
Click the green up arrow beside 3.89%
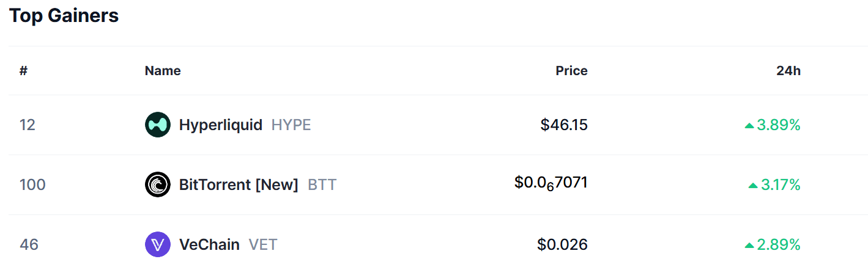click(x=749, y=125)
